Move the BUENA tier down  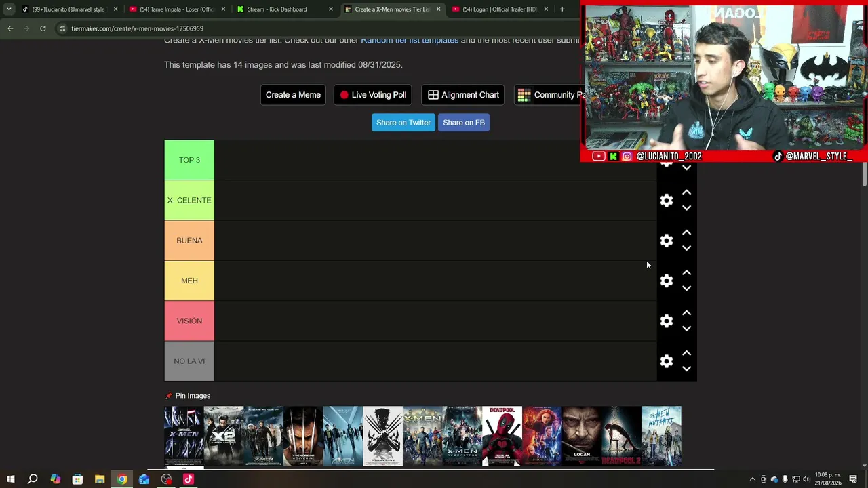coord(686,248)
